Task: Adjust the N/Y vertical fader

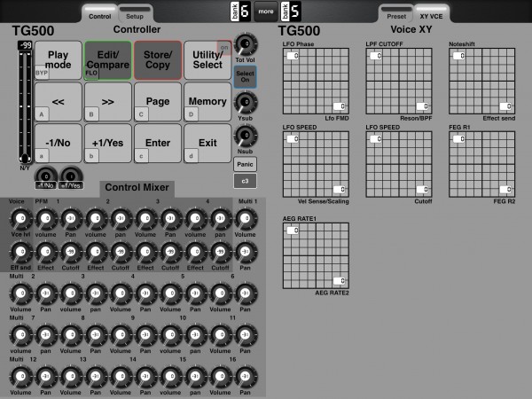Action: 25,106
